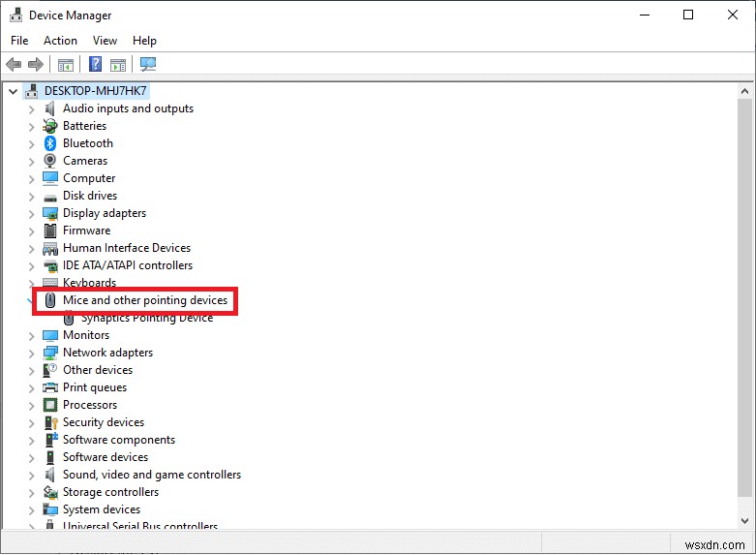756x555 pixels.
Task: Select the Cameras label
Action: coord(85,161)
